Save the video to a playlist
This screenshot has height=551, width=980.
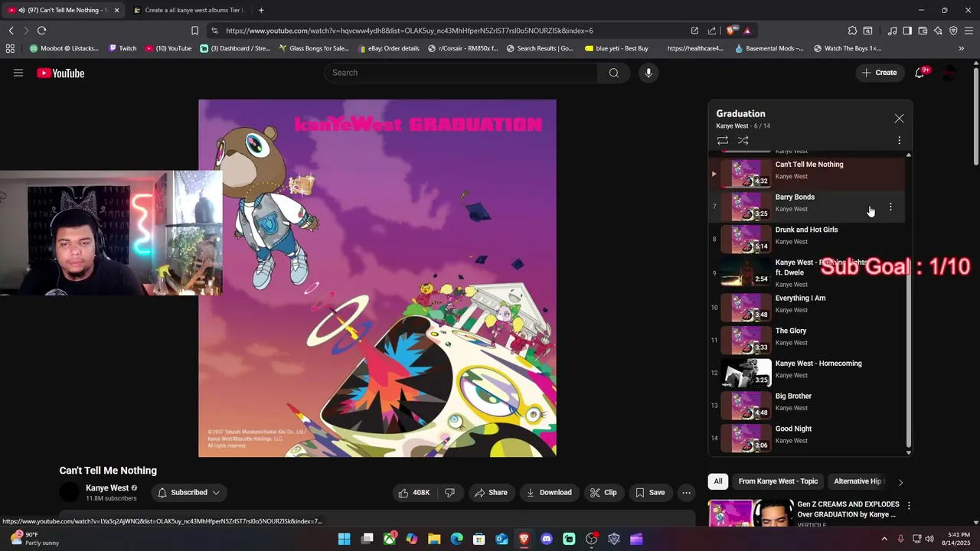650,493
